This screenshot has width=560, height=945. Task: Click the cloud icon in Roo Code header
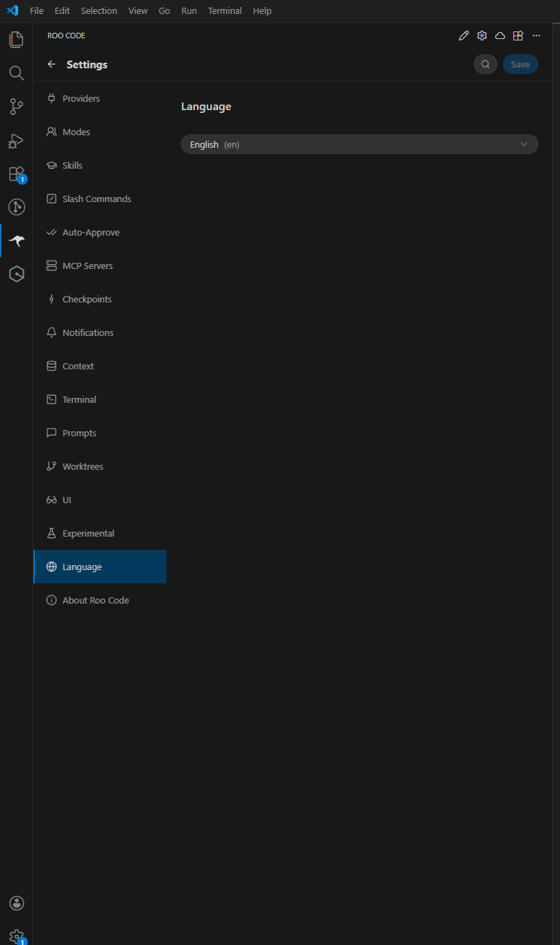tap(500, 36)
